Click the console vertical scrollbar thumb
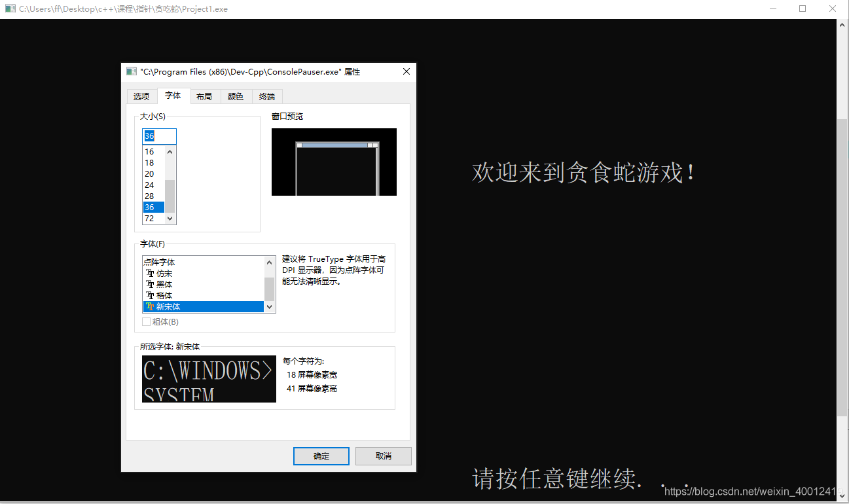This screenshot has width=849, height=504. pyautogui.click(x=842, y=268)
